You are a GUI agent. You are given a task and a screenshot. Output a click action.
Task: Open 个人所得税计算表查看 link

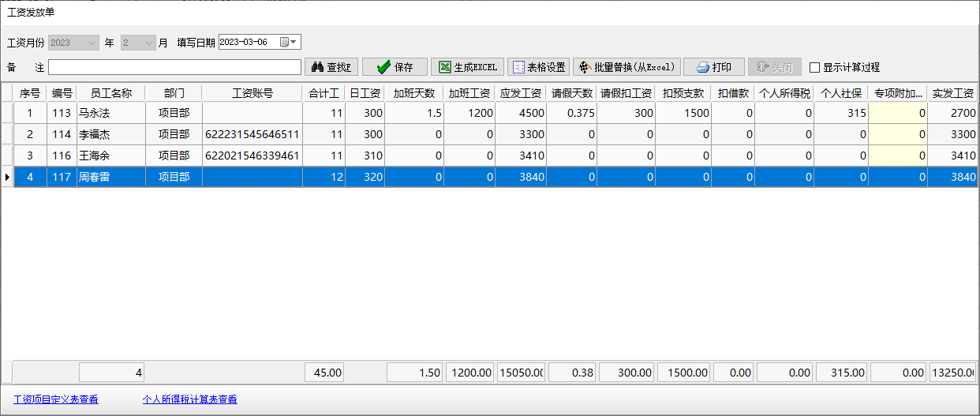189,399
